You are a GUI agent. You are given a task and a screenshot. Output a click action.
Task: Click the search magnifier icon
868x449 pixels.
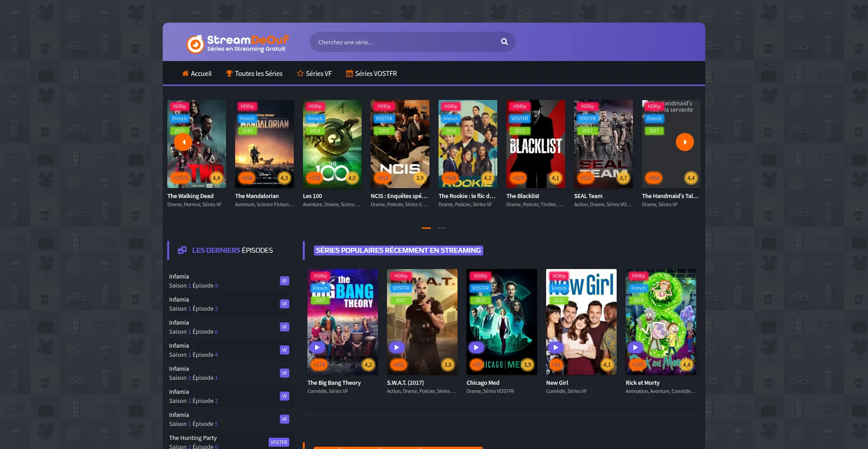coord(505,42)
